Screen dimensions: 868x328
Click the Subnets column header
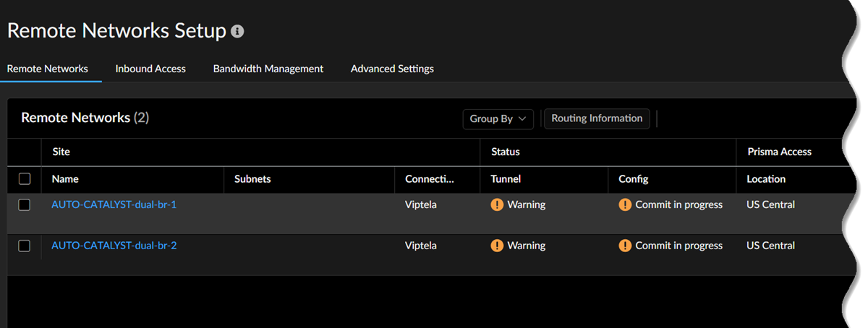coord(252,179)
